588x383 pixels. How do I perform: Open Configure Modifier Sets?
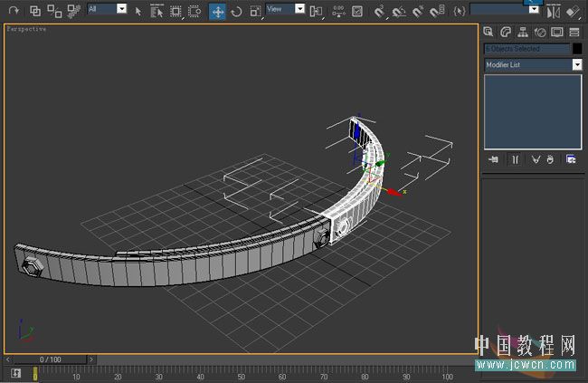pos(571,160)
